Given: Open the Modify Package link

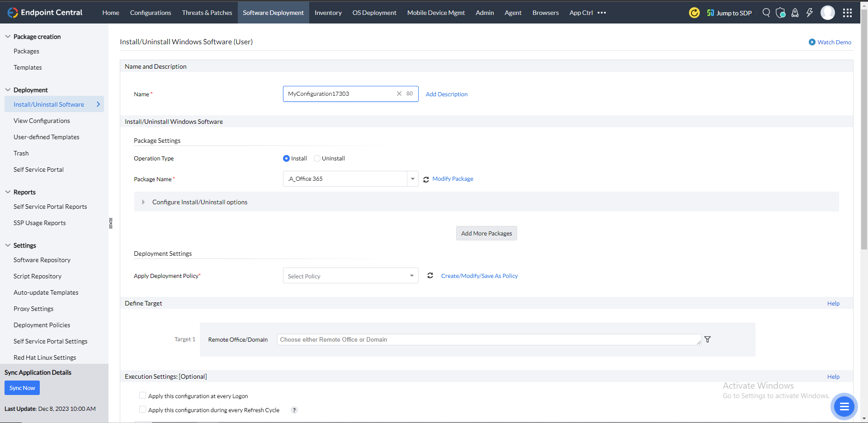Looking at the screenshot, I should [x=453, y=179].
